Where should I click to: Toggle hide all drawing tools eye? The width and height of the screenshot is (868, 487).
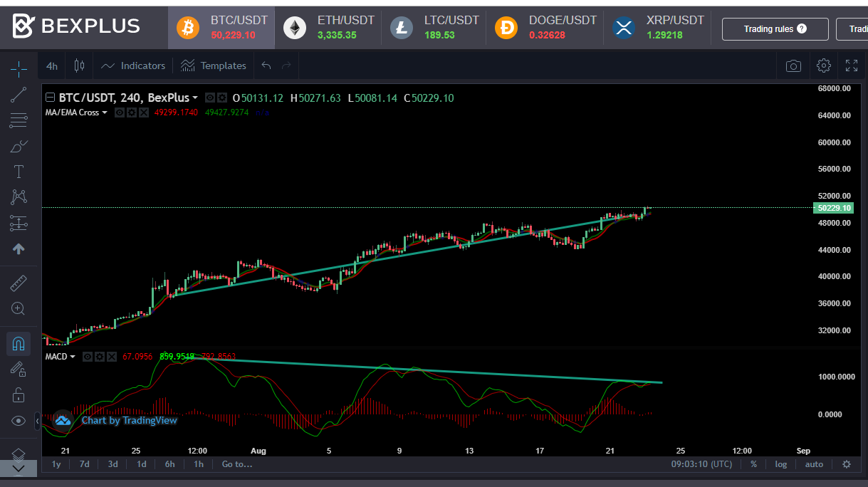point(19,421)
